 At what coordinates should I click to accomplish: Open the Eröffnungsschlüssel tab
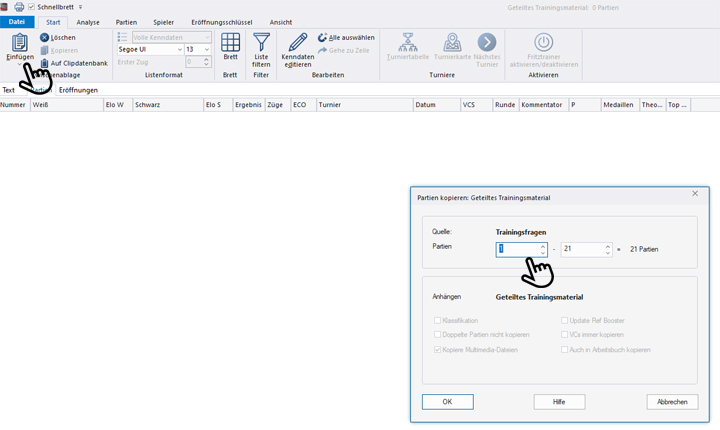click(x=221, y=21)
